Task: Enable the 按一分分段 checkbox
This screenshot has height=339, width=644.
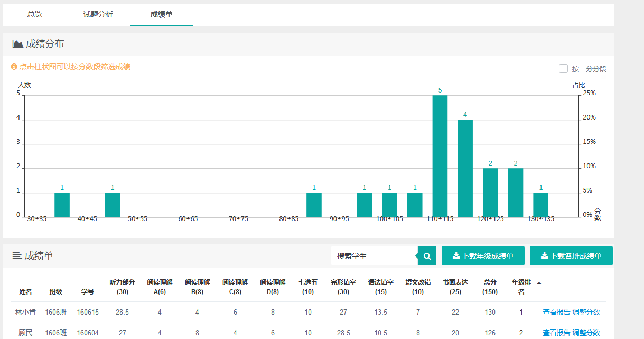Action: pyautogui.click(x=563, y=69)
